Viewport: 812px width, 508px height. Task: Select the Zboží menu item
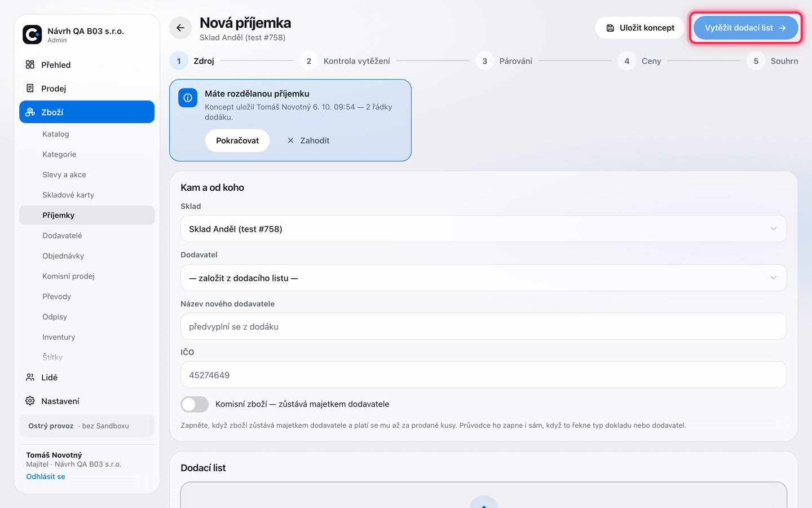click(x=87, y=112)
